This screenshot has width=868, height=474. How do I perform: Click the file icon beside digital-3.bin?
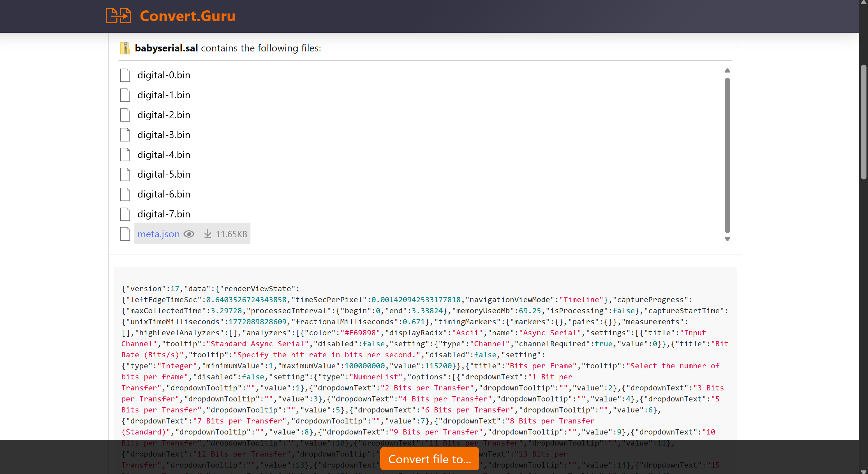point(125,135)
